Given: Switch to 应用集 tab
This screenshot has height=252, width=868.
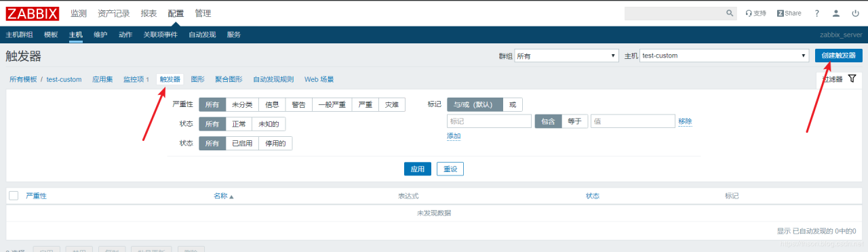Looking at the screenshot, I should coord(102,79).
